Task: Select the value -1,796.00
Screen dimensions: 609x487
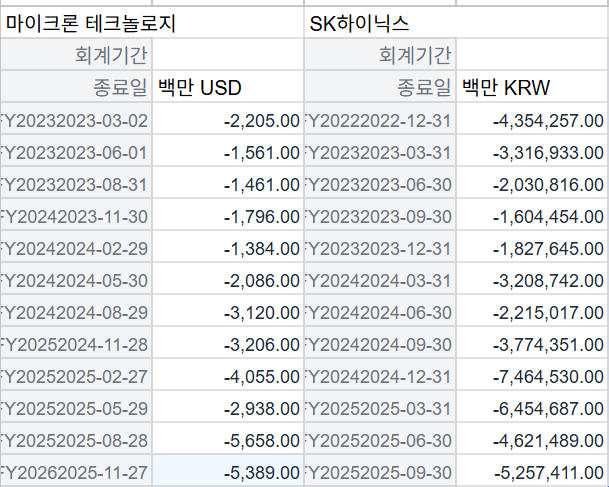Action: (228, 215)
